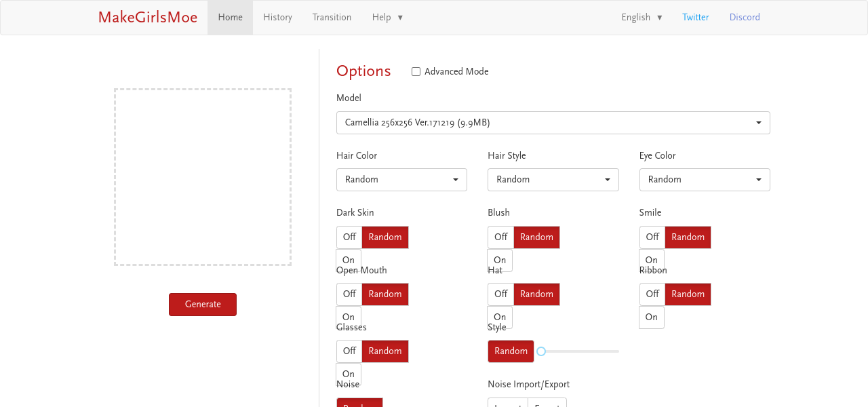
Task: Open the Eye Color dropdown
Action: coord(704,180)
